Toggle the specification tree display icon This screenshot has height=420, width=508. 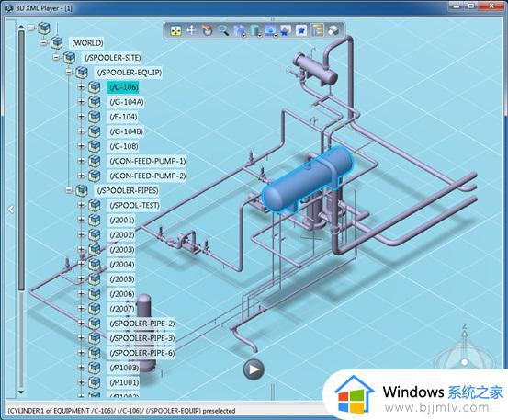318,30
